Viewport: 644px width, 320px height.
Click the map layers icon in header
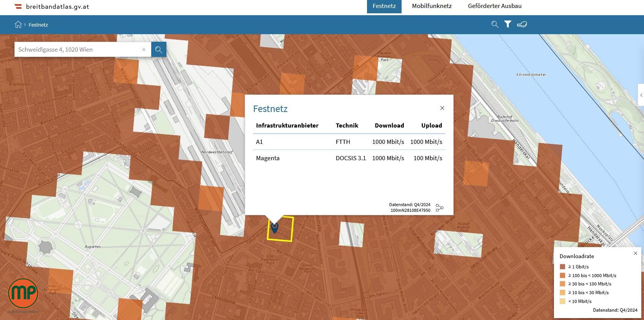[x=522, y=24]
